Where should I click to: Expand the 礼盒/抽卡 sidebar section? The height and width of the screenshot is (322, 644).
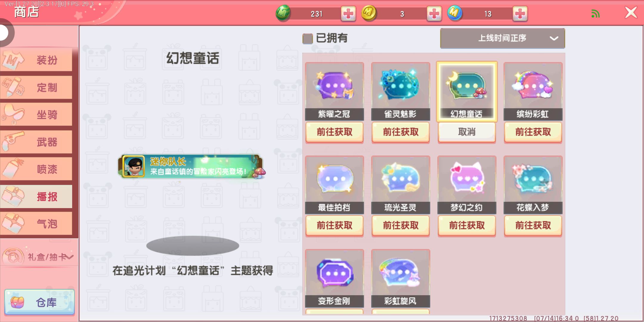tap(39, 256)
